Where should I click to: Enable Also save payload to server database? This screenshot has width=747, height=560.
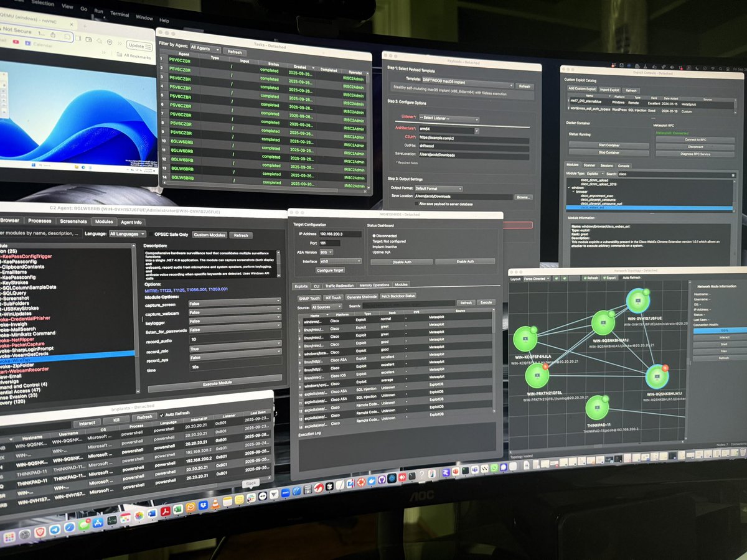tap(416, 203)
